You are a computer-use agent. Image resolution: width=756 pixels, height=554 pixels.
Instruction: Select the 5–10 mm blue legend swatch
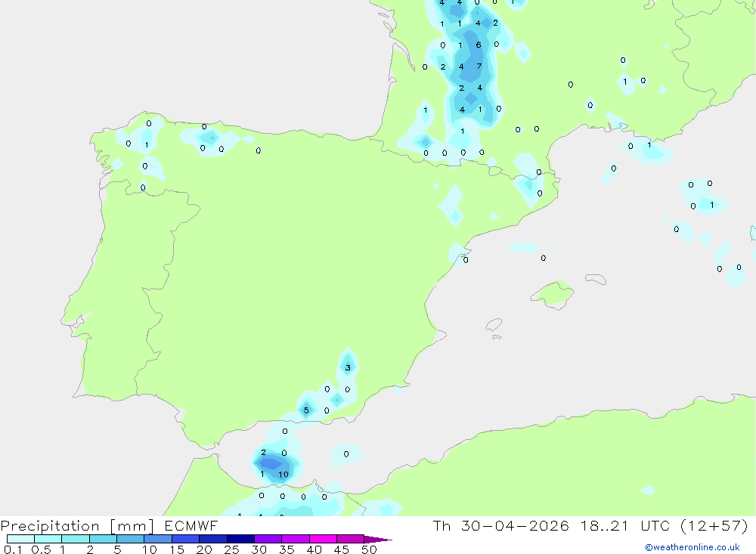click(x=130, y=539)
